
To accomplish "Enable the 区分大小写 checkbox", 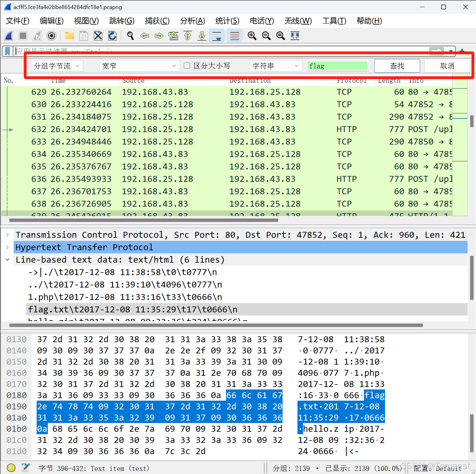I will [187, 66].
